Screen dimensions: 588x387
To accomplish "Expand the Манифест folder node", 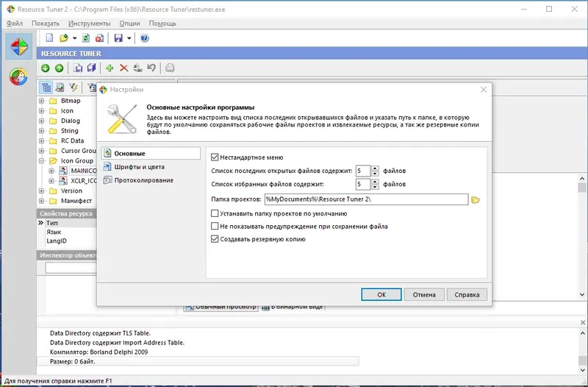I will point(42,201).
